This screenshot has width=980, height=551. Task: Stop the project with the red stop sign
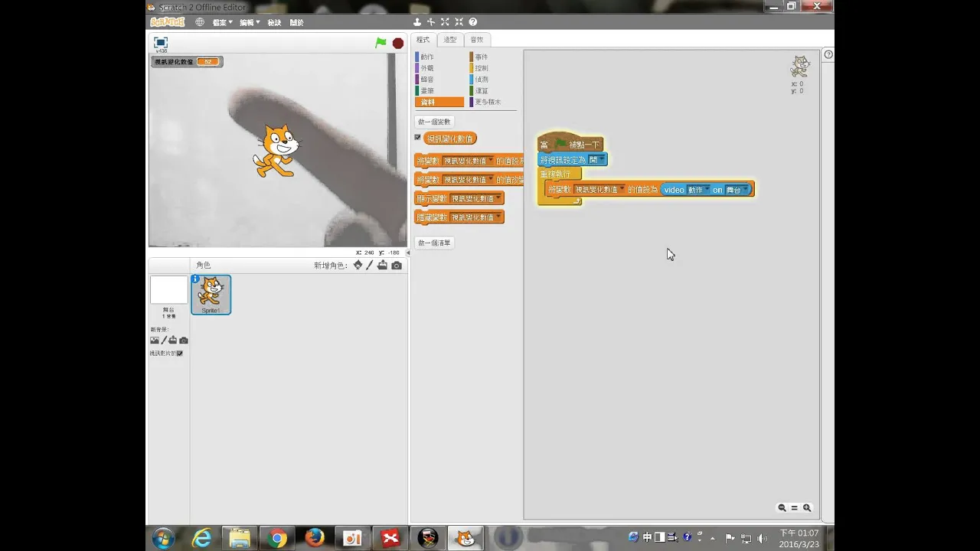[x=398, y=43]
